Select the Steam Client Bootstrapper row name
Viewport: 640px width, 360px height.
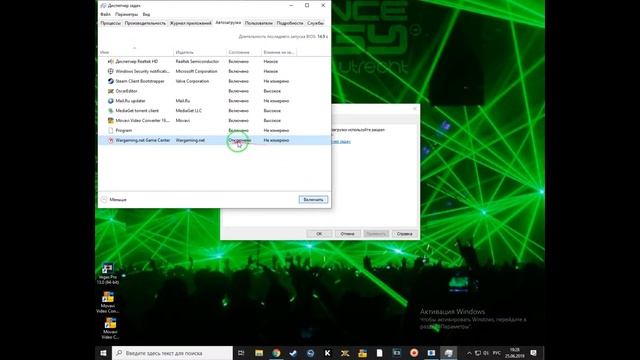[x=140, y=81]
